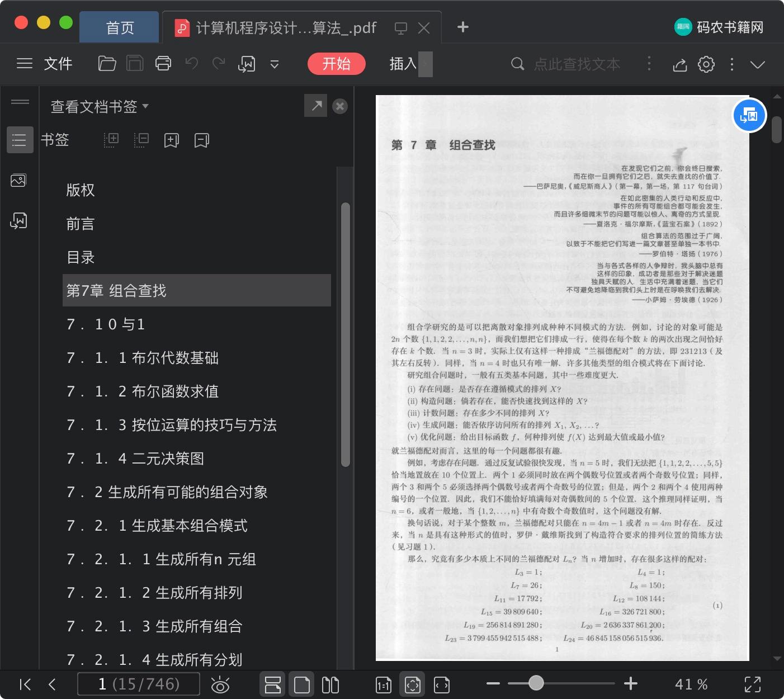Jump to 7.1.2 布尔函数求值 bookmark

[143, 391]
